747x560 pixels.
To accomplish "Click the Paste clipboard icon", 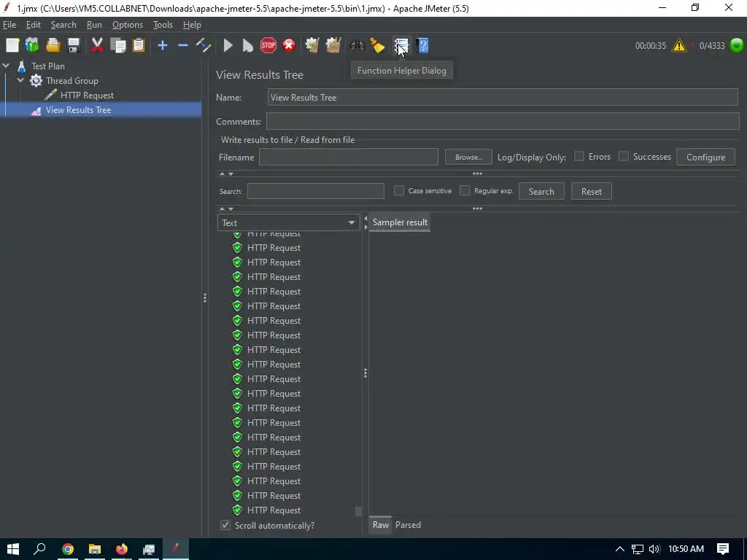I will pyautogui.click(x=139, y=45).
